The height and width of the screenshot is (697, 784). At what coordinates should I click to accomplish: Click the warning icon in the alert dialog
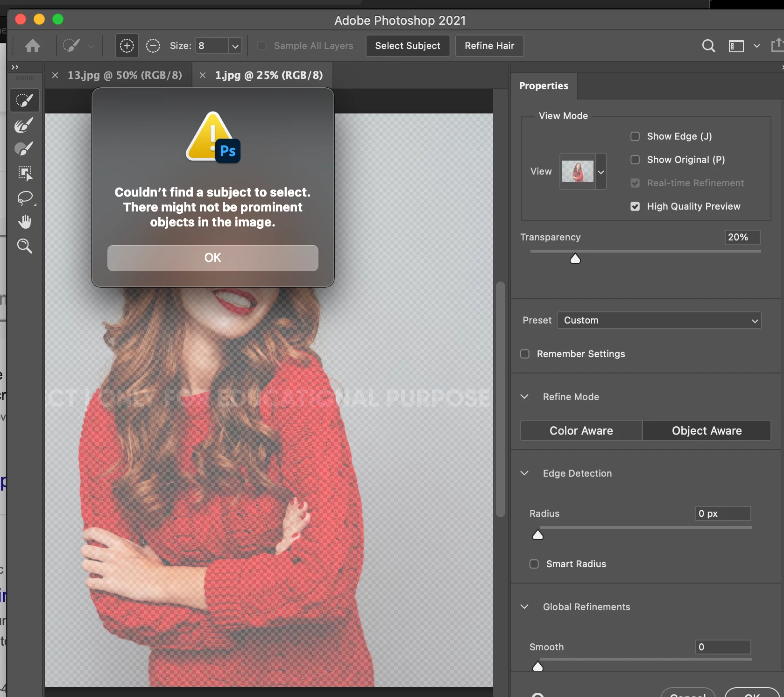click(213, 137)
